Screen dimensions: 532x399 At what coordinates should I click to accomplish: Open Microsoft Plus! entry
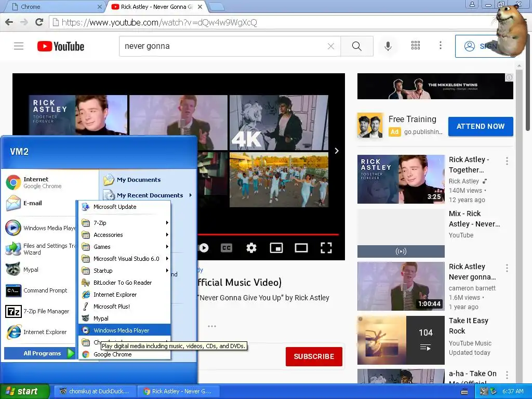[x=125, y=307]
